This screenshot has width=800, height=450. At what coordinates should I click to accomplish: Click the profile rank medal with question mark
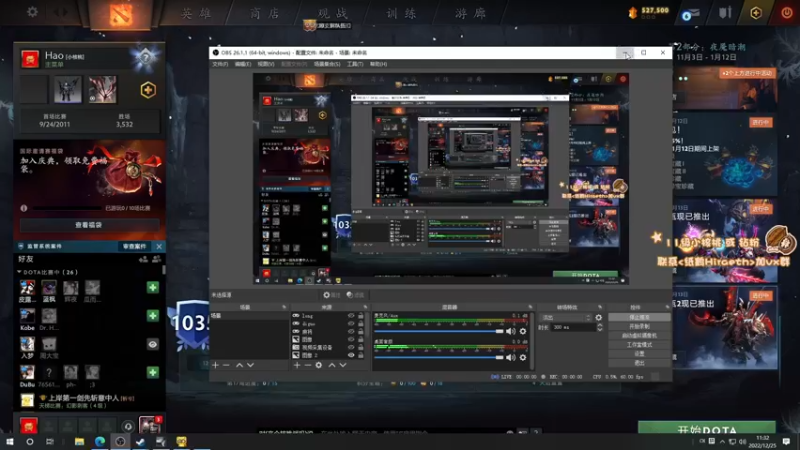tap(145, 57)
